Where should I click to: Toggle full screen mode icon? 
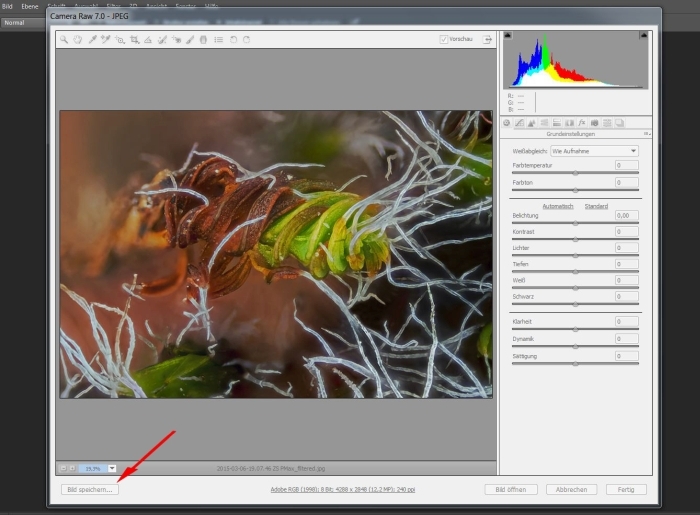point(487,40)
